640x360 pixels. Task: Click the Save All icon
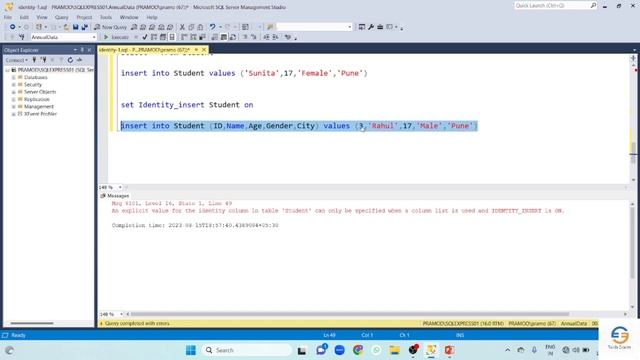pos(84,27)
